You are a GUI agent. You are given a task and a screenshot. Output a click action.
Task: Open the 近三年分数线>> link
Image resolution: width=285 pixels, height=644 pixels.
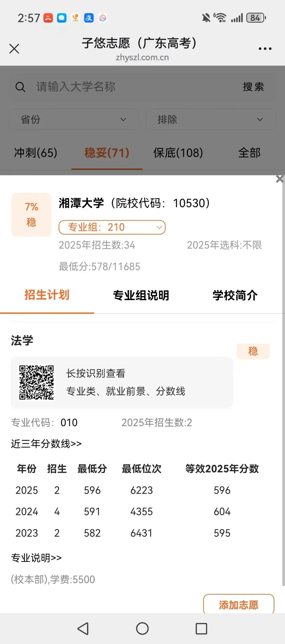pyautogui.click(x=46, y=444)
